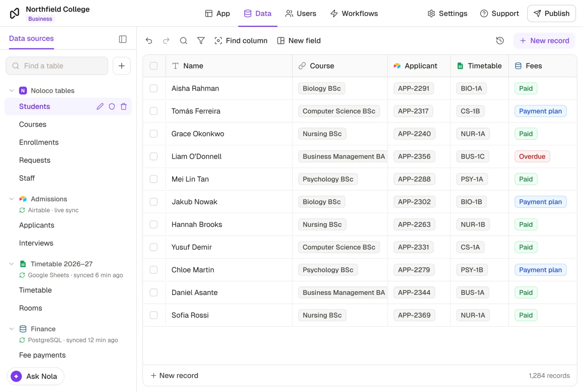Delete the Students table trash icon

click(x=124, y=107)
